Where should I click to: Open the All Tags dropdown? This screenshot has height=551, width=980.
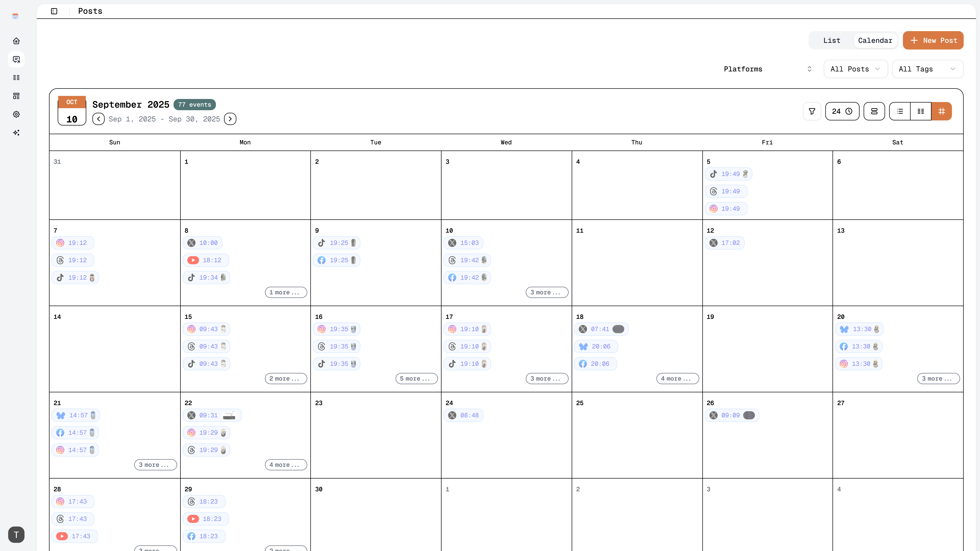click(928, 69)
